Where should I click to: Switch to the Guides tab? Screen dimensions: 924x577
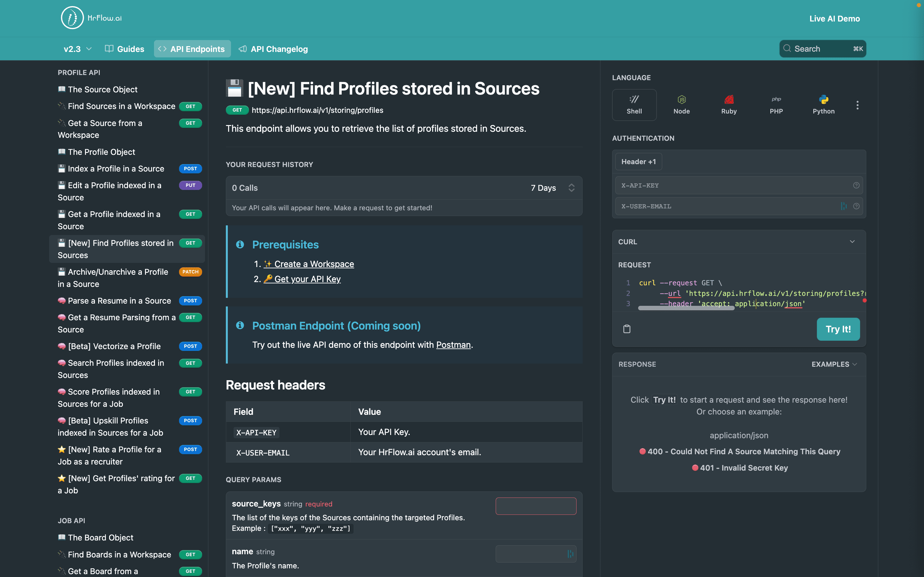124,49
